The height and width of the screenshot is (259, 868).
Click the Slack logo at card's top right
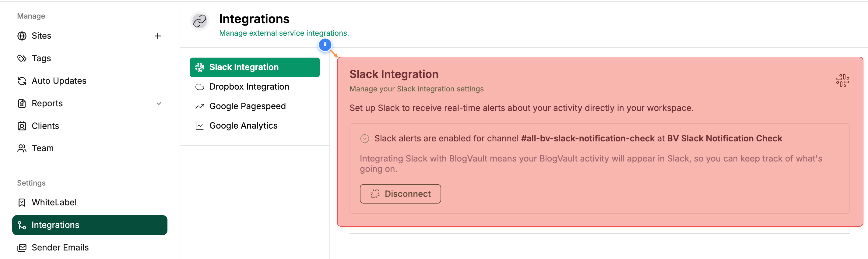[842, 80]
